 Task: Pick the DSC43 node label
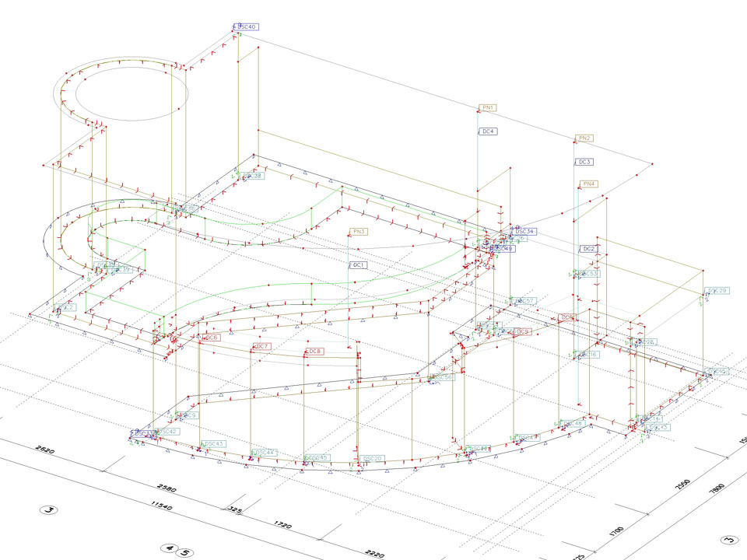(x=214, y=444)
